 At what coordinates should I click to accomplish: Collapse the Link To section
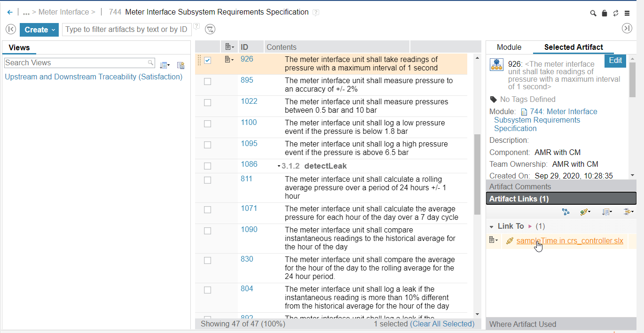point(492,226)
